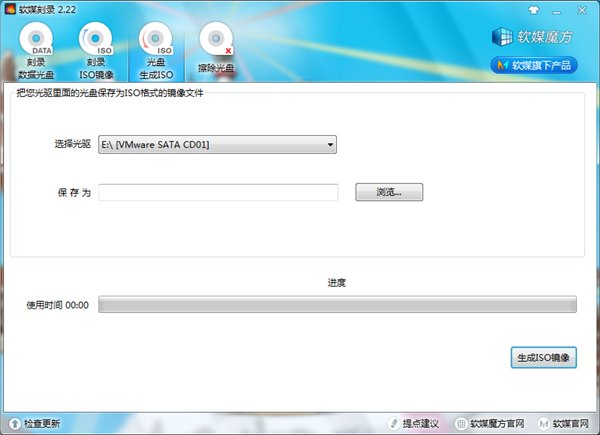
Task: Open the 软媒旗下产品 products button
Action: tap(534, 66)
